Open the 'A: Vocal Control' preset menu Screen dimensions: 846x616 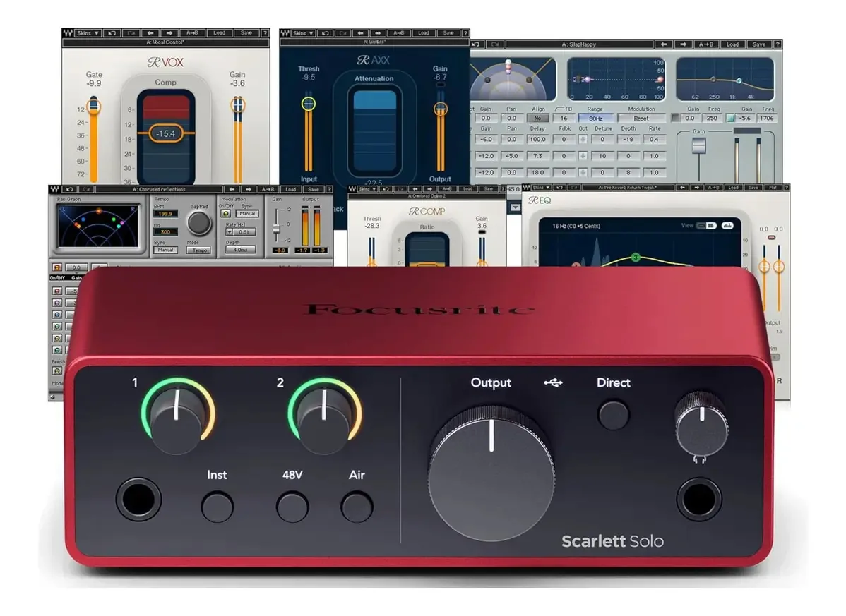tap(165, 42)
